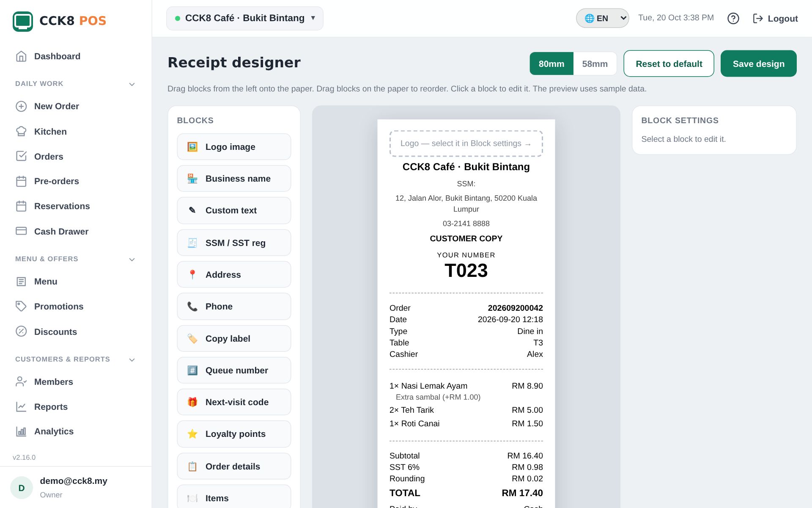812x508 pixels.
Task: Select the SSM / SST reg block
Action: 234,243
